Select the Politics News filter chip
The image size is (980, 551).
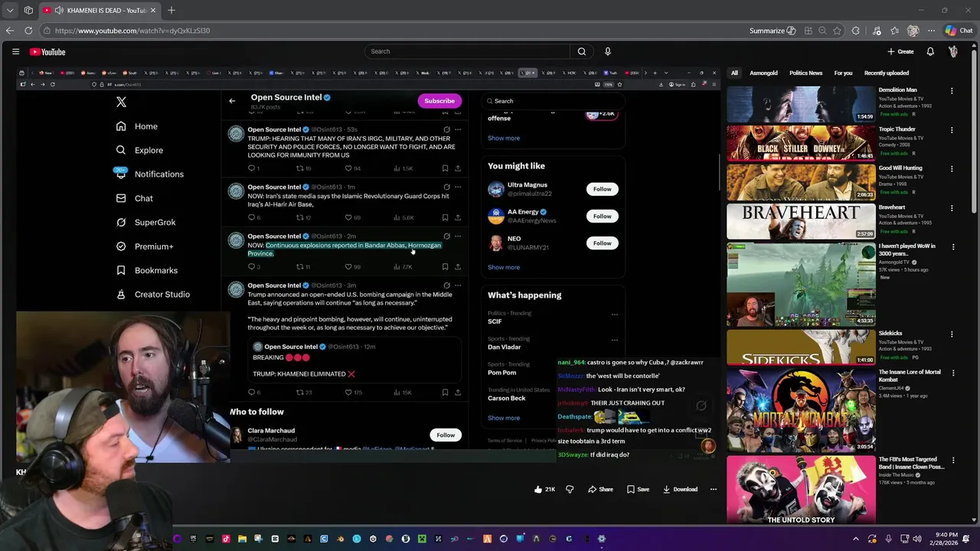click(805, 73)
